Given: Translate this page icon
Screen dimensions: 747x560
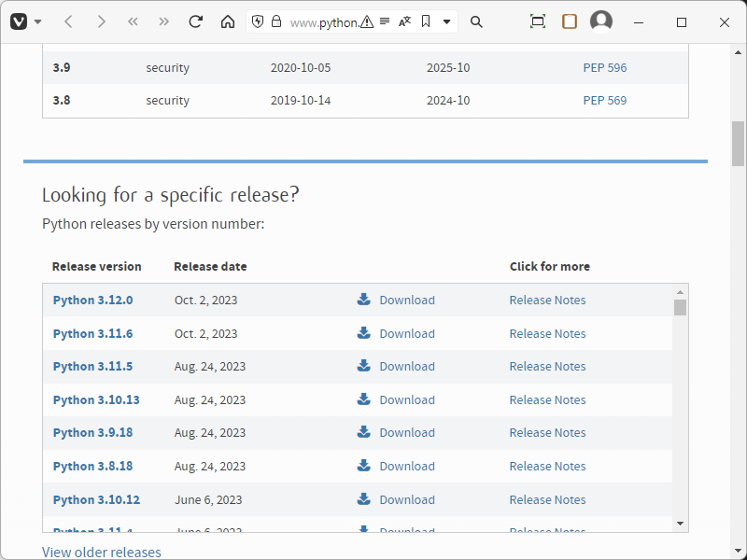Looking at the screenshot, I should pos(405,21).
